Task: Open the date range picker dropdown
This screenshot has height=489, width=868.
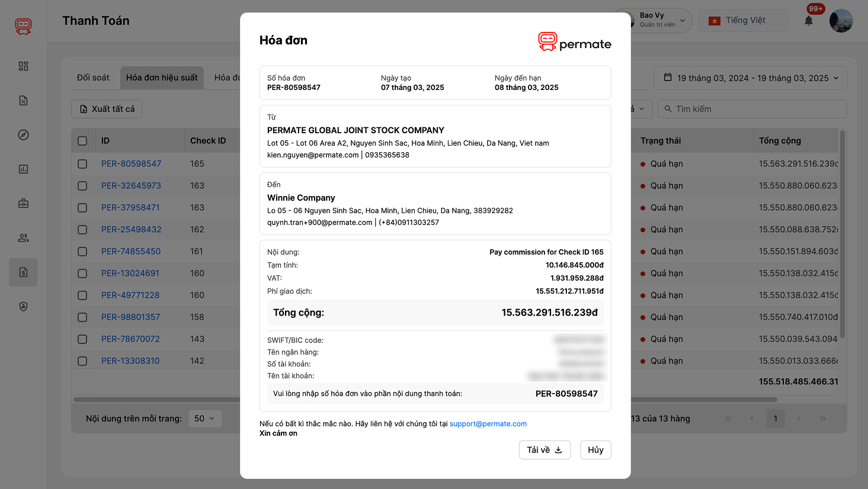Action: point(750,78)
